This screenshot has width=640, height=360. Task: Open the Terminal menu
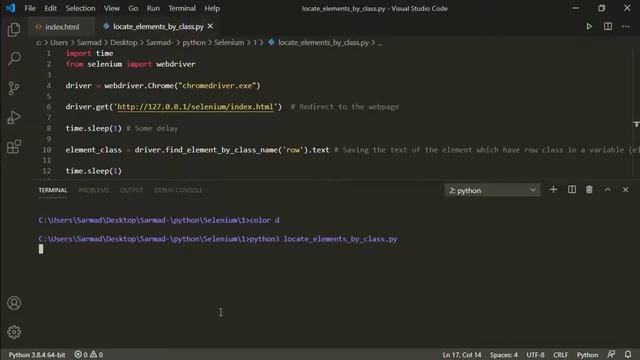[x=182, y=8]
